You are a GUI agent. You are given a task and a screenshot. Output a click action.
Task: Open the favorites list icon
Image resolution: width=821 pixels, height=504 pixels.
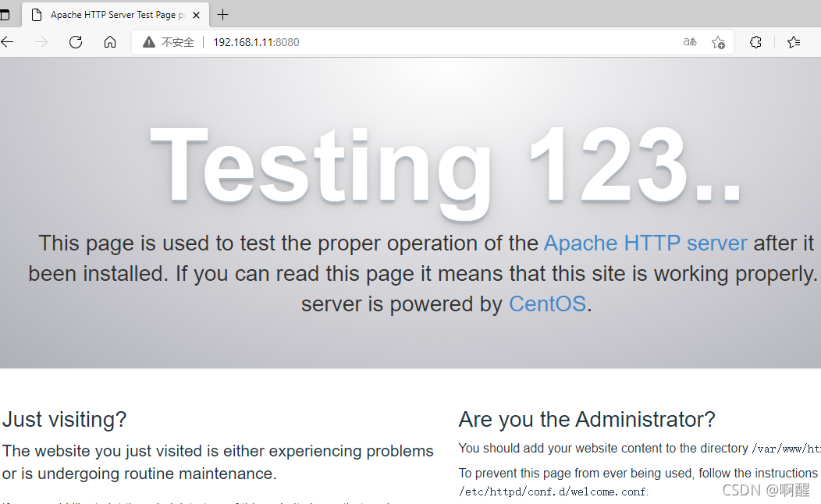click(793, 42)
